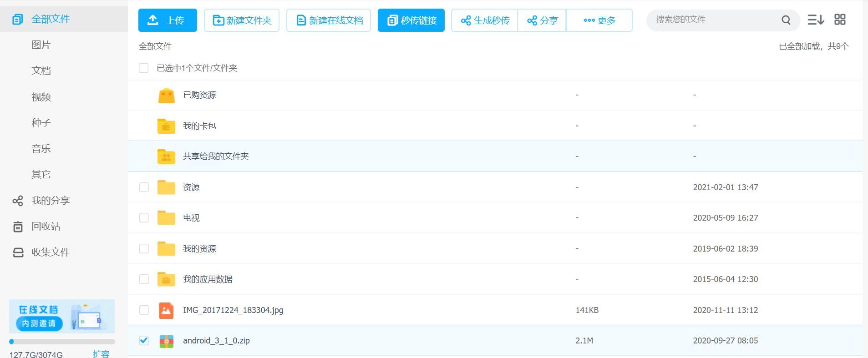
Task: Expand the 更多 options menu
Action: click(x=599, y=20)
